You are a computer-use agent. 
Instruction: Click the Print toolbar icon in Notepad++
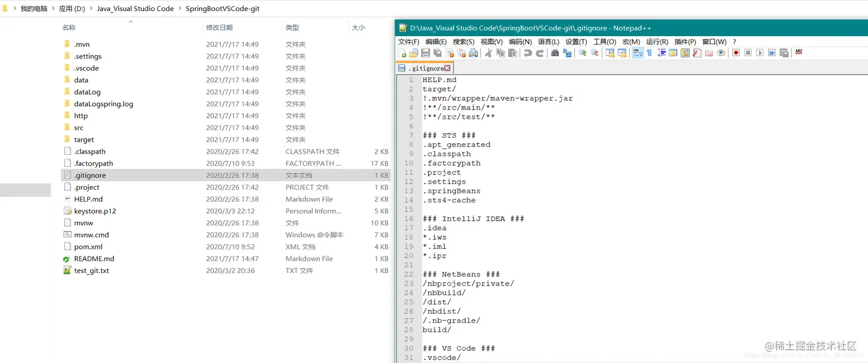tap(473, 53)
